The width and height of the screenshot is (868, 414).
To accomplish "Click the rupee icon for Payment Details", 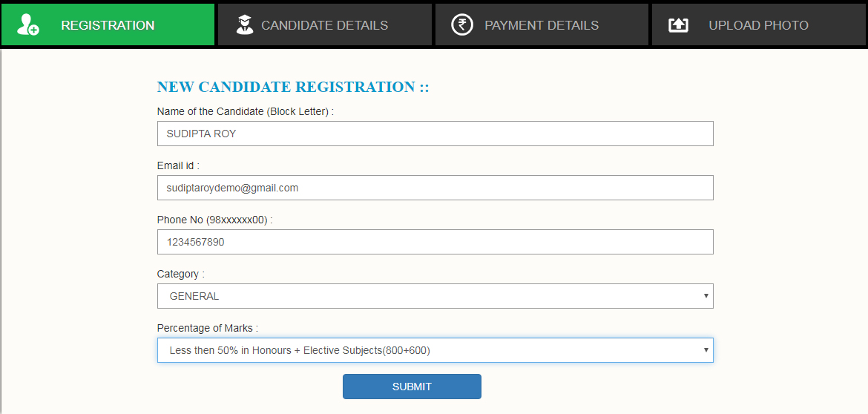I will tap(462, 25).
